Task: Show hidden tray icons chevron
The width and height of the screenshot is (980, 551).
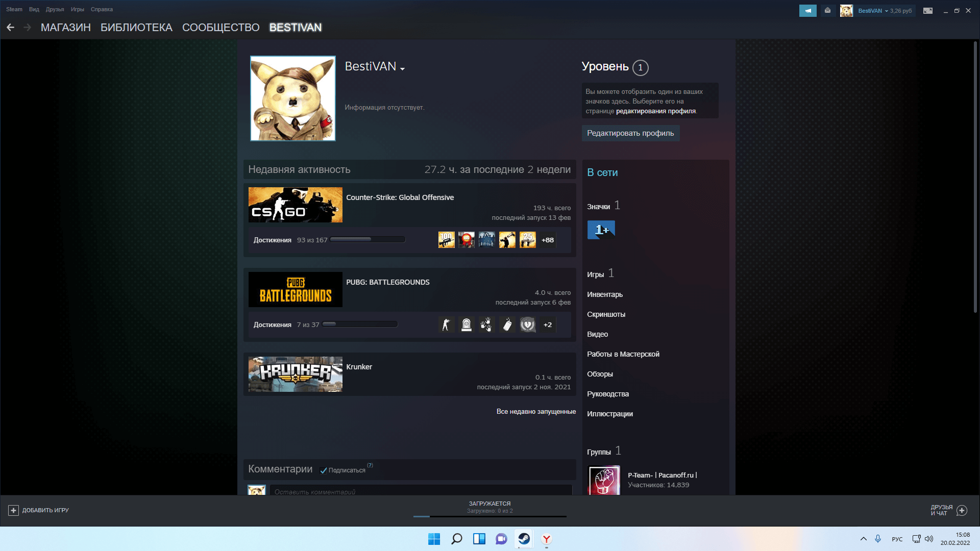Action: (x=864, y=539)
